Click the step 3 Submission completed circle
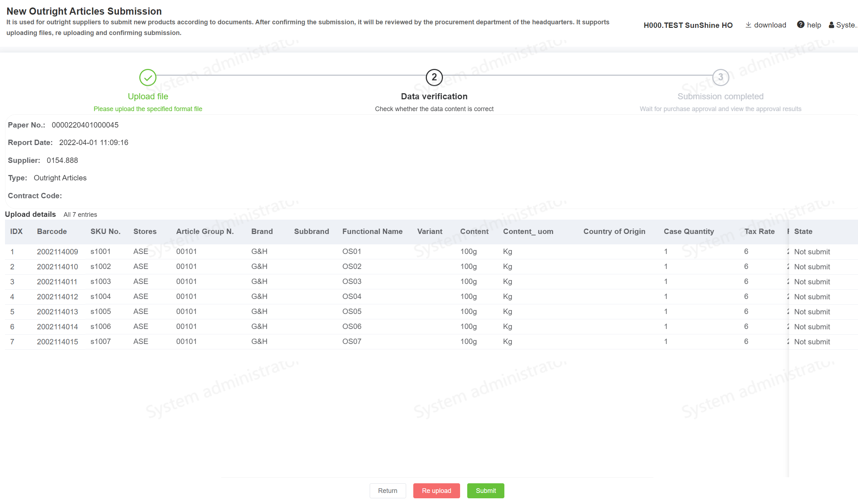Image resolution: width=858 pixels, height=504 pixels. click(x=720, y=78)
